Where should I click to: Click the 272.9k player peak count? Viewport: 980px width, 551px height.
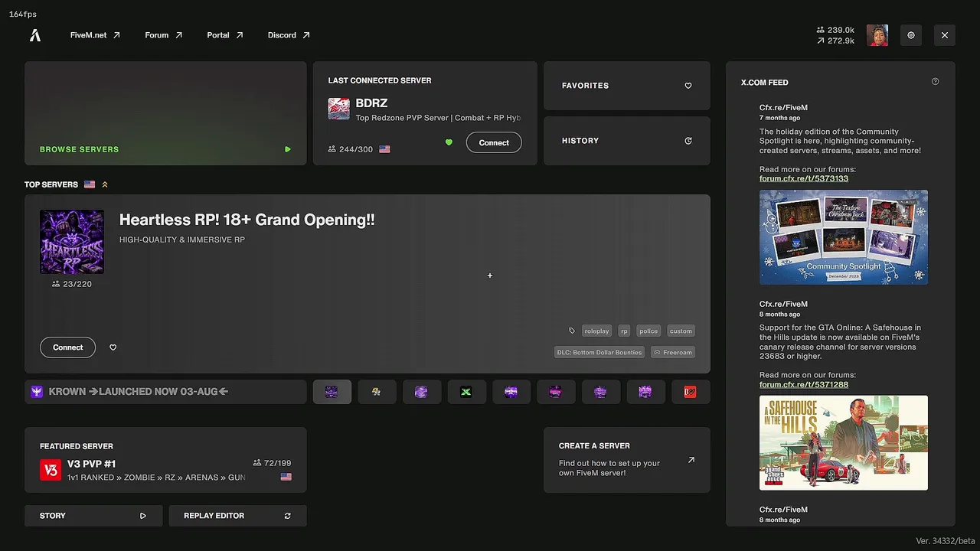pos(835,41)
